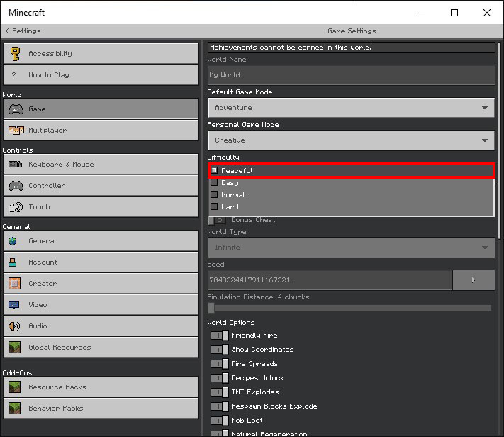Open the Multiplayer settings tab
This screenshot has height=437, width=504.
pos(100,131)
